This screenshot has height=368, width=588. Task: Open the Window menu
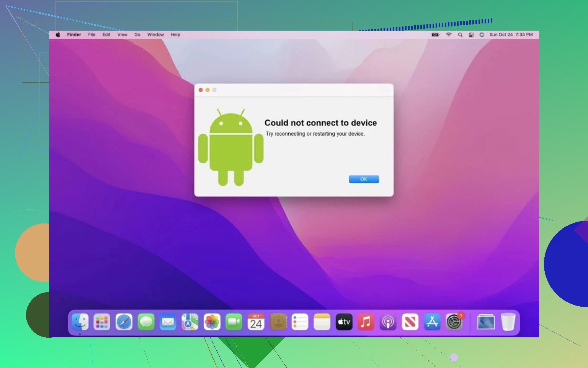click(x=155, y=34)
